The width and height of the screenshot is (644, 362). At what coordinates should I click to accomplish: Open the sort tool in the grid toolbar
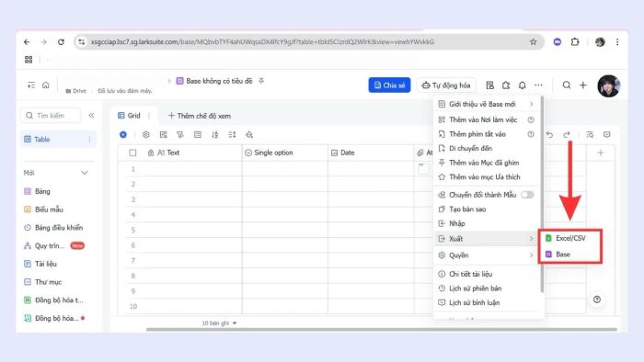(x=214, y=134)
